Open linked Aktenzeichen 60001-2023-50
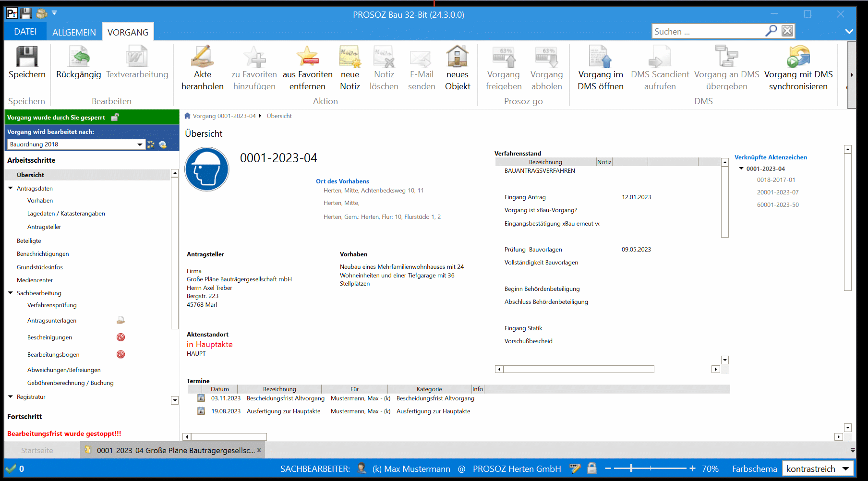The width and height of the screenshot is (868, 481). coord(778,205)
